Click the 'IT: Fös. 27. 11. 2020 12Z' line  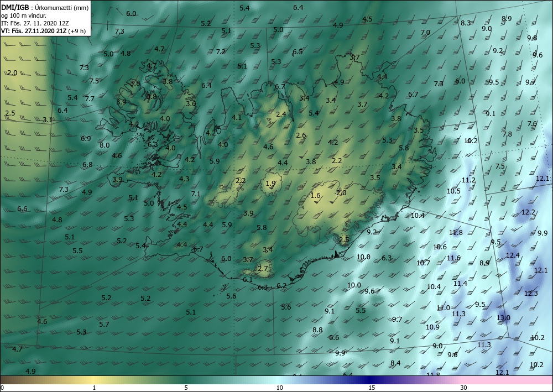[x=35, y=23]
